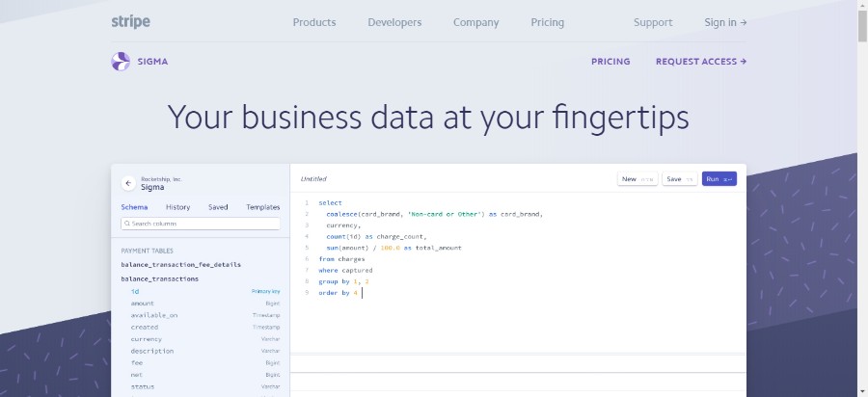Click browser scrollbar down arrow

click(x=861, y=390)
